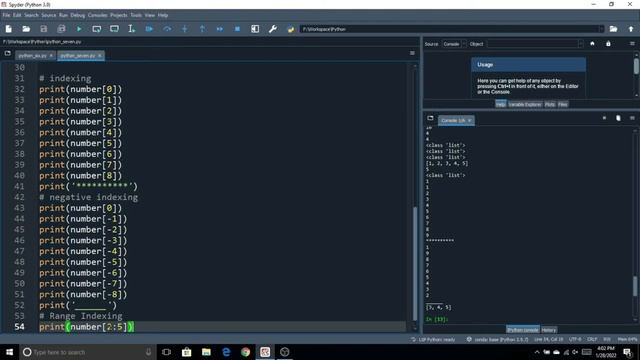Step over the current line in debugger
This screenshot has height=360, width=640.
tap(167, 29)
